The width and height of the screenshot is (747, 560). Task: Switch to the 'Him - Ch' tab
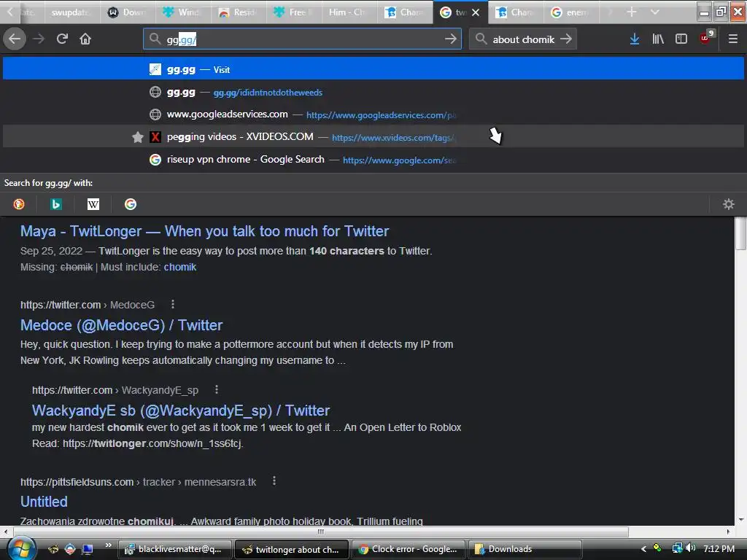pyautogui.click(x=349, y=12)
